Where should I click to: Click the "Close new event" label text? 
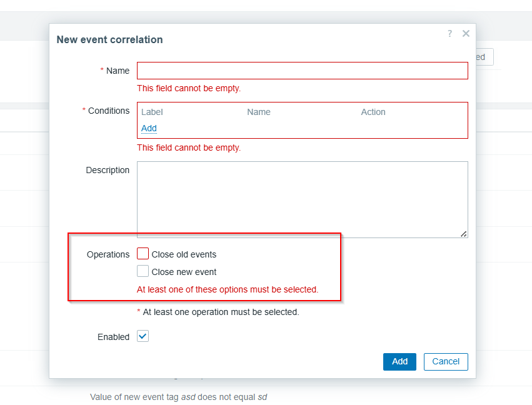184,272
